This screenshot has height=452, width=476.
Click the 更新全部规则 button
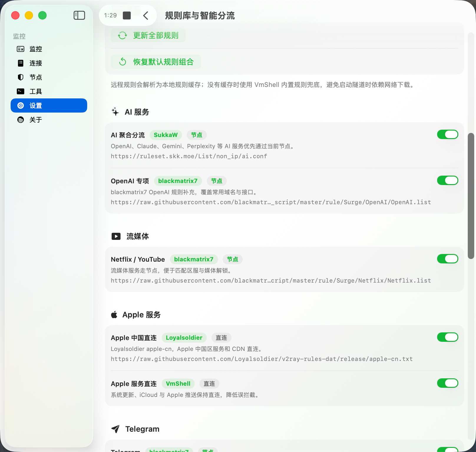click(x=148, y=35)
